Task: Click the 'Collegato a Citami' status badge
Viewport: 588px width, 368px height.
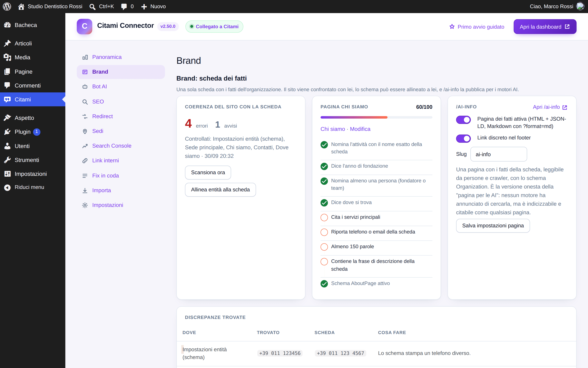Action: [x=214, y=27]
